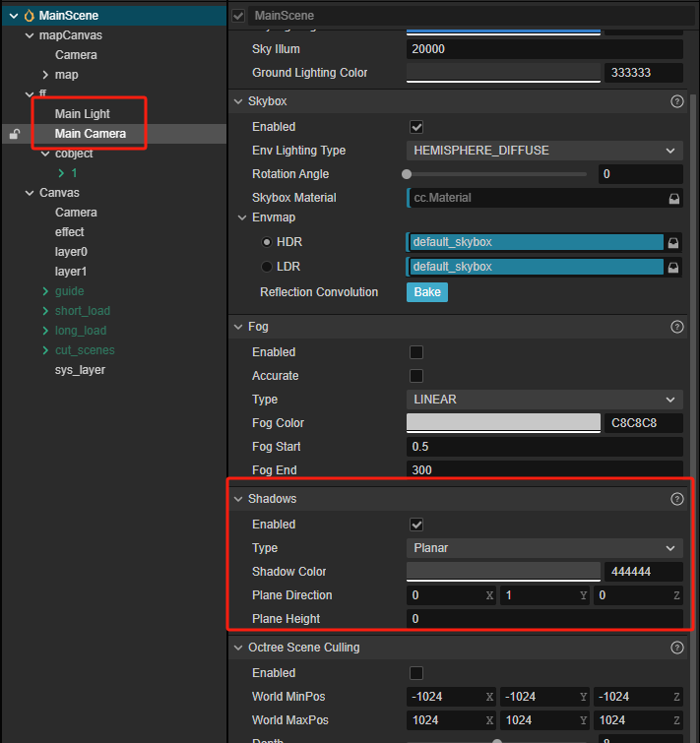Click the MainScene flame scene icon
The height and width of the screenshot is (743, 700).
[30, 16]
